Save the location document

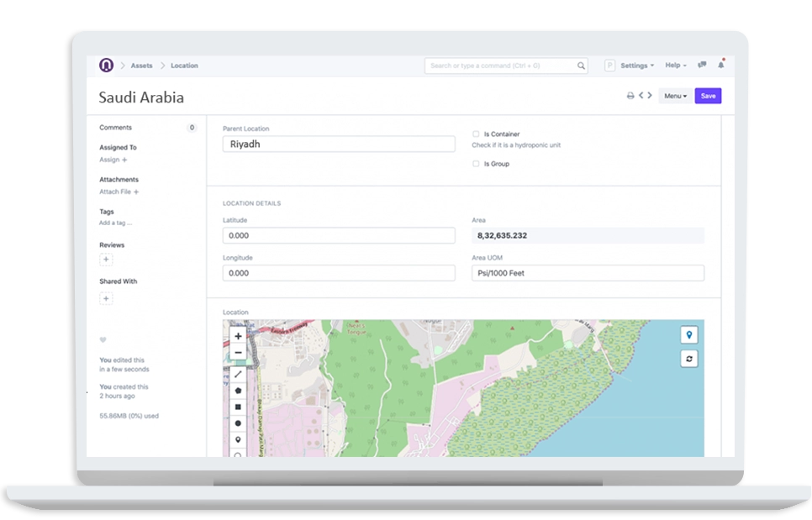pyautogui.click(x=708, y=96)
